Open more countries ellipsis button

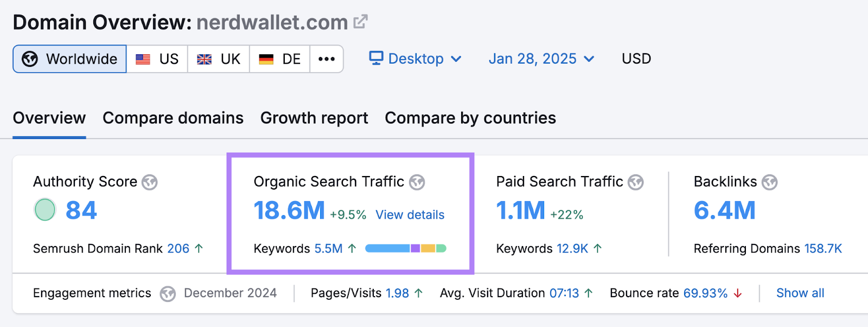[327, 59]
